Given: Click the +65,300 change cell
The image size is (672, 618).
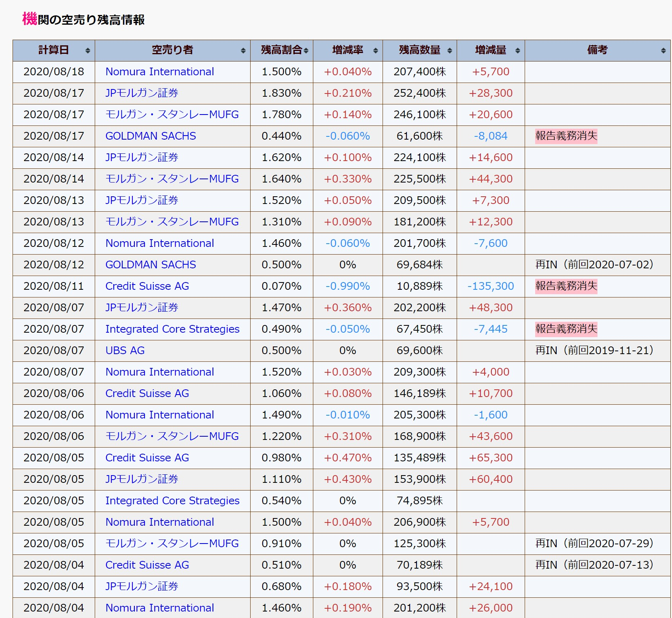Looking at the screenshot, I should 491,458.
